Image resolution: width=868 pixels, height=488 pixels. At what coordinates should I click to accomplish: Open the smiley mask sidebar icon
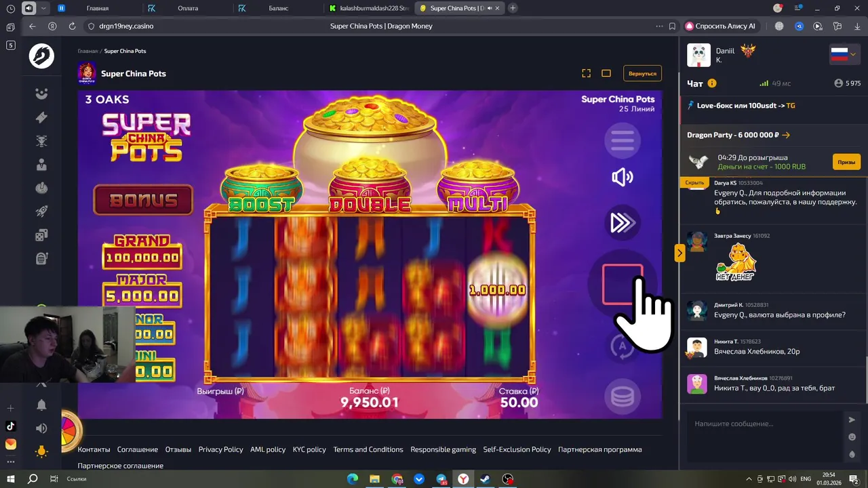[41, 94]
